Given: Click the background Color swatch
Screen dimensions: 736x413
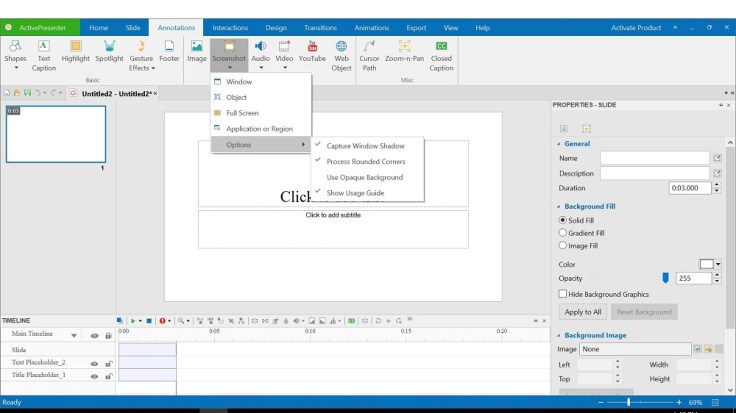Looking at the screenshot, I should (x=706, y=264).
